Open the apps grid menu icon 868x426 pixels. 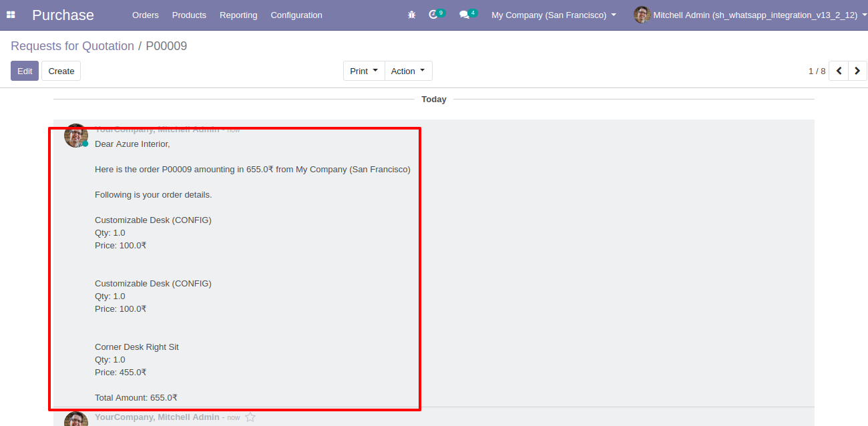click(x=11, y=15)
